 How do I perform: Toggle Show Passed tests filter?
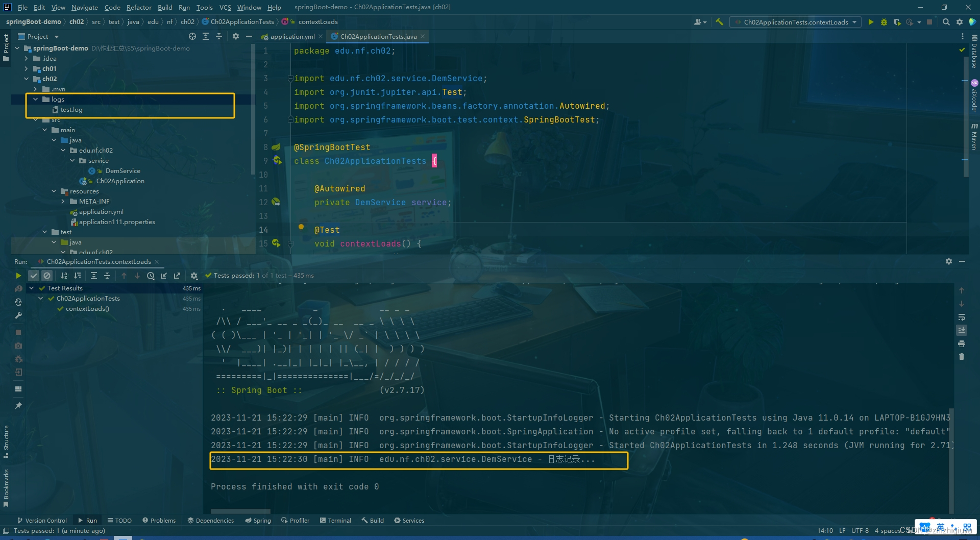pyautogui.click(x=34, y=276)
